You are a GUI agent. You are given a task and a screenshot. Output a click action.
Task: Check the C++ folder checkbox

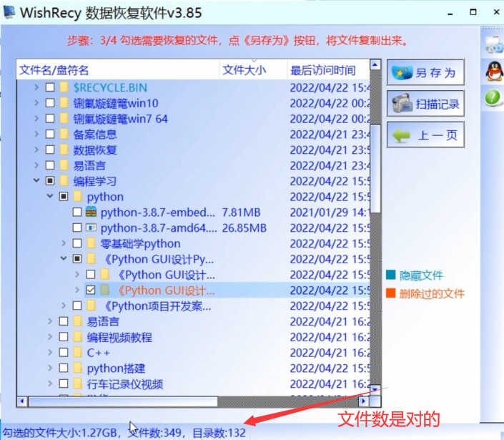[64, 353]
